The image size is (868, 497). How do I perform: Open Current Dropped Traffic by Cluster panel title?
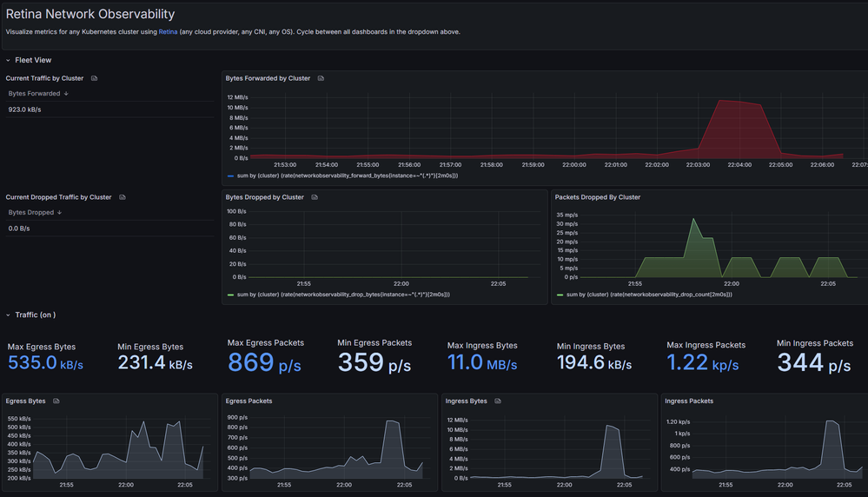(x=58, y=197)
